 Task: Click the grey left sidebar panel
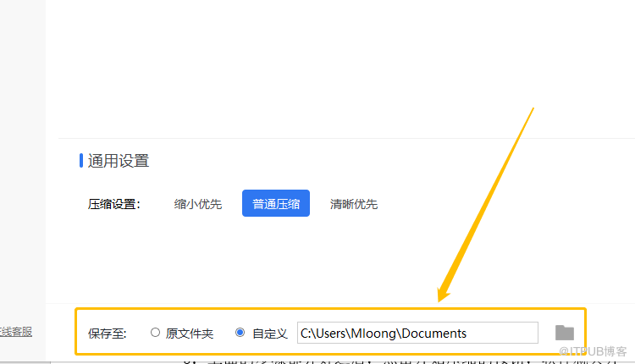coord(25,169)
